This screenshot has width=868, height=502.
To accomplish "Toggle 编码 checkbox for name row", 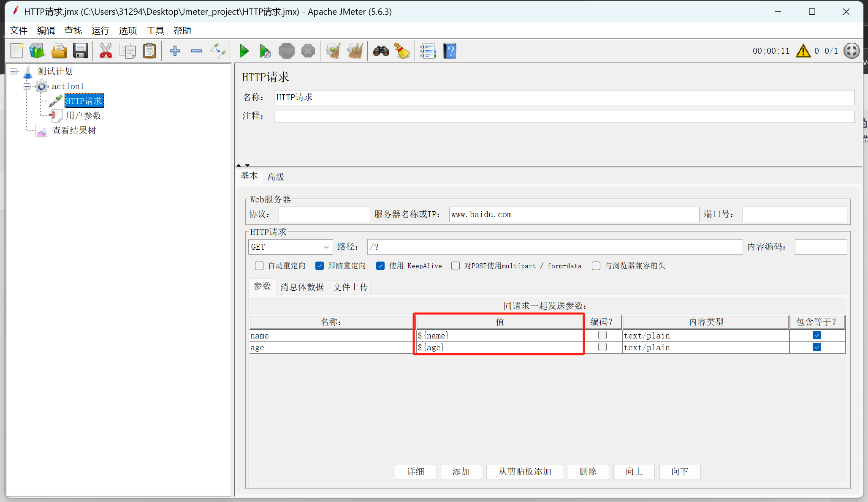I will coord(602,335).
